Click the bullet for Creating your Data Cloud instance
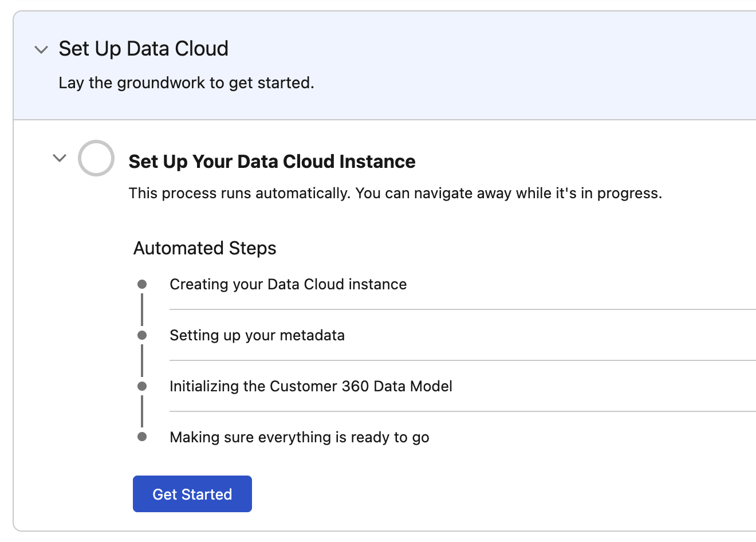Image resolution: width=756 pixels, height=542 pixels. [x=142, y=284]
